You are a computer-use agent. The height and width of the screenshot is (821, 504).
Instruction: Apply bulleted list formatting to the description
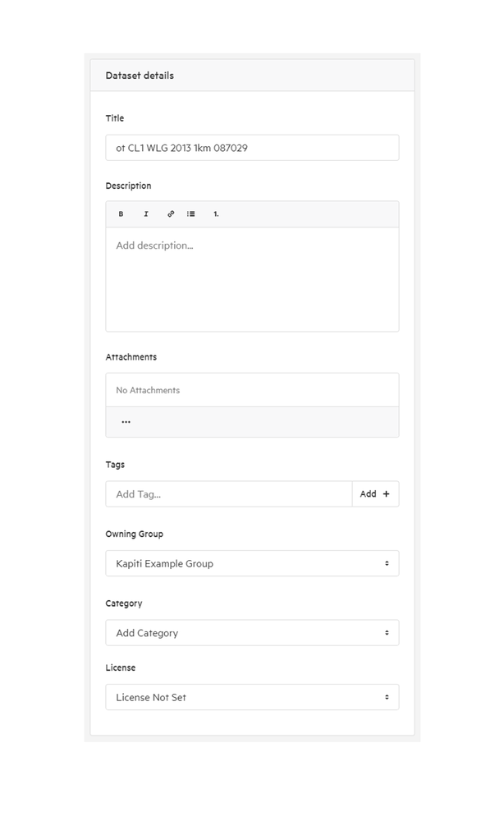[x=191, y=214]
